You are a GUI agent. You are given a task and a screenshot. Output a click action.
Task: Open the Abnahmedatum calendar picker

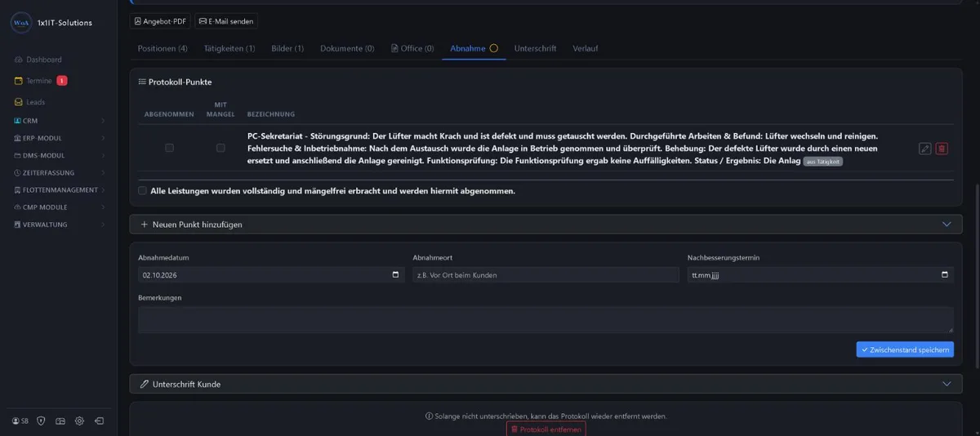[396, 275]
